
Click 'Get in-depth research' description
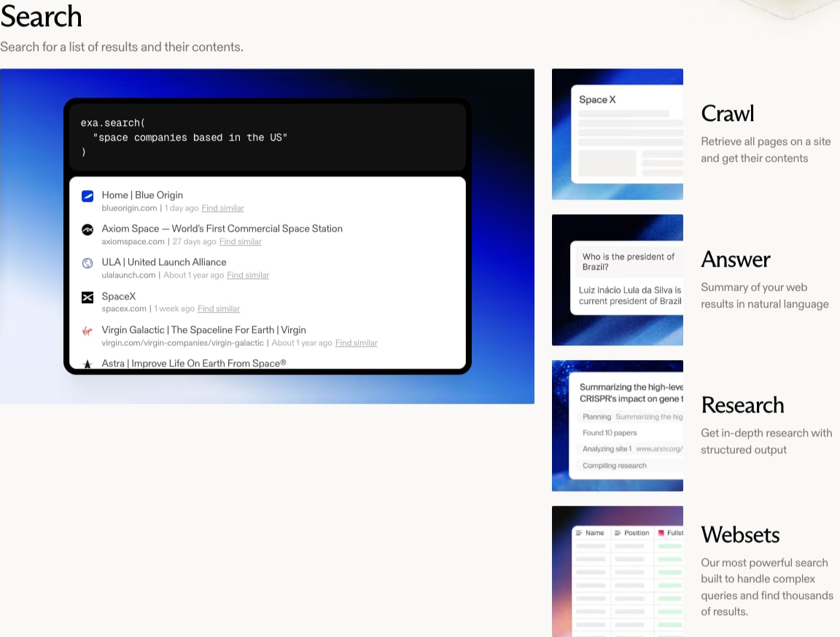[x=766, y=441]
